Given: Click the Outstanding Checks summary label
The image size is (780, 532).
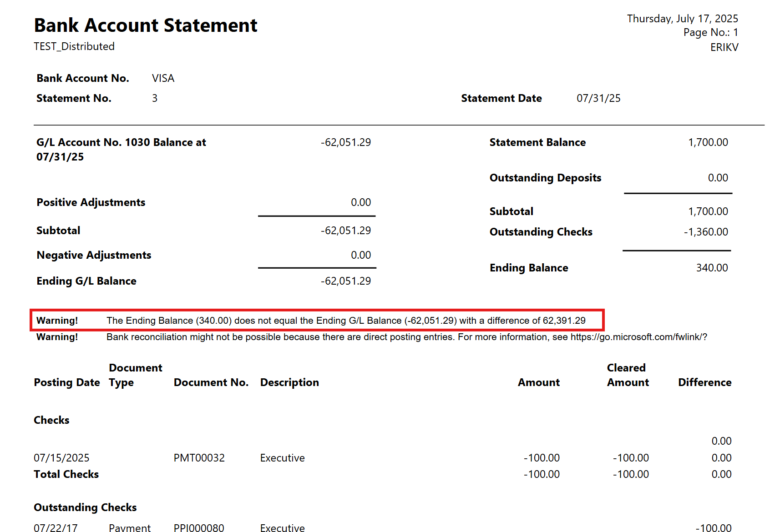Looking at the screenshot, I should point(541,232).
